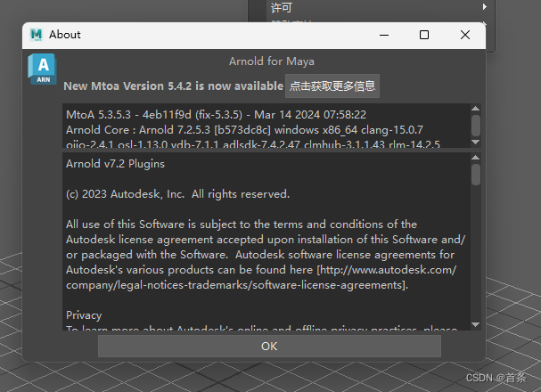The image size is (541, 392).
Task: Click '(c) 2023 Autodesk, Inc.' copyright line
Action: point(177,194)
